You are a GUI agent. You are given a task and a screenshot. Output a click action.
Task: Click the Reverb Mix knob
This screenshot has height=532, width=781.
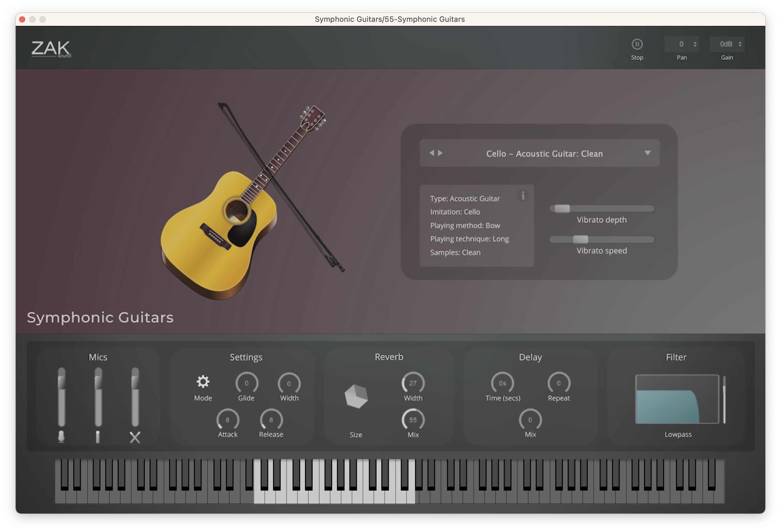(413, 420)
